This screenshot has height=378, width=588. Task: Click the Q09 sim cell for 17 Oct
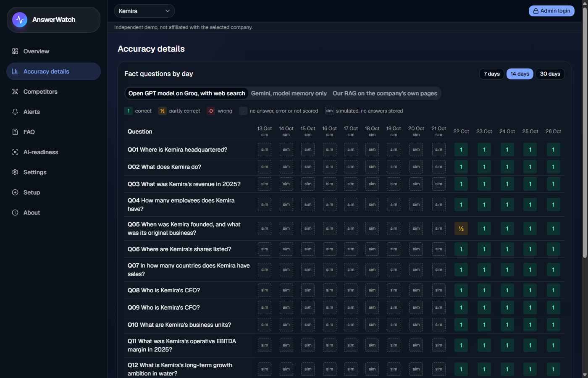[x=351, y=307]
